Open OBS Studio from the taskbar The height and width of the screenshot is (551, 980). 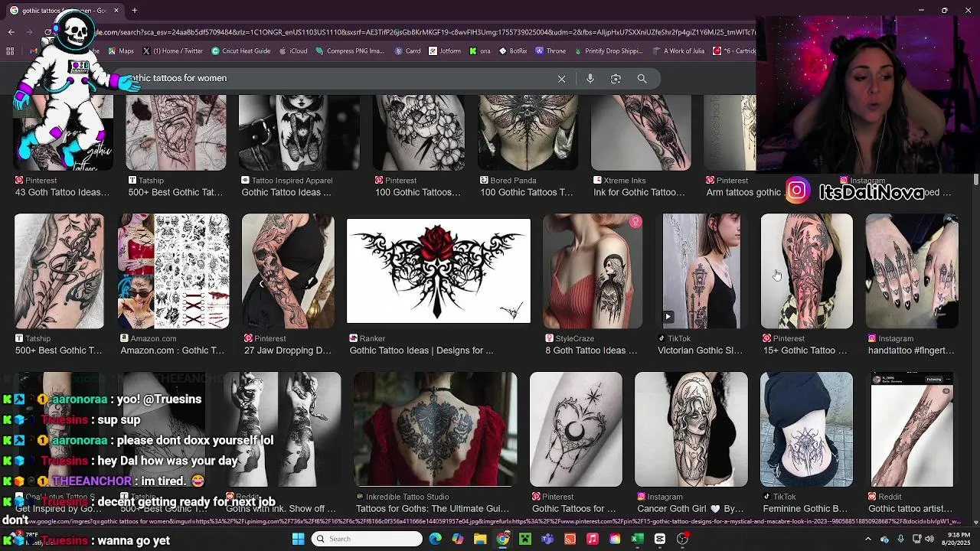pyautogui.click(x=682, y=539)
